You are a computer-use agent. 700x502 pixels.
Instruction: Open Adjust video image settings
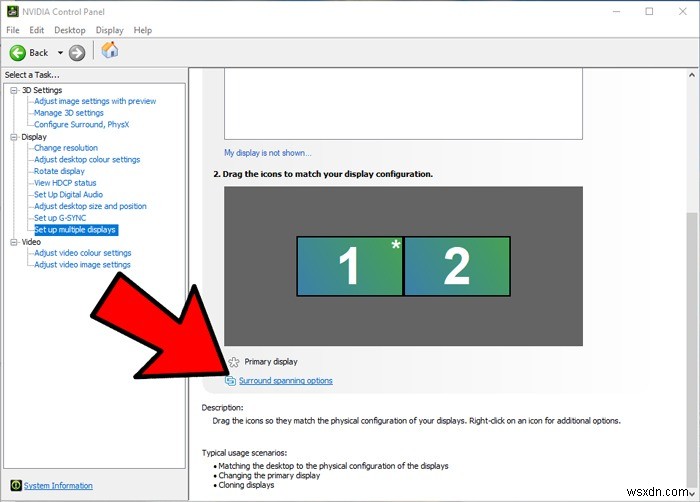(83, 265)
